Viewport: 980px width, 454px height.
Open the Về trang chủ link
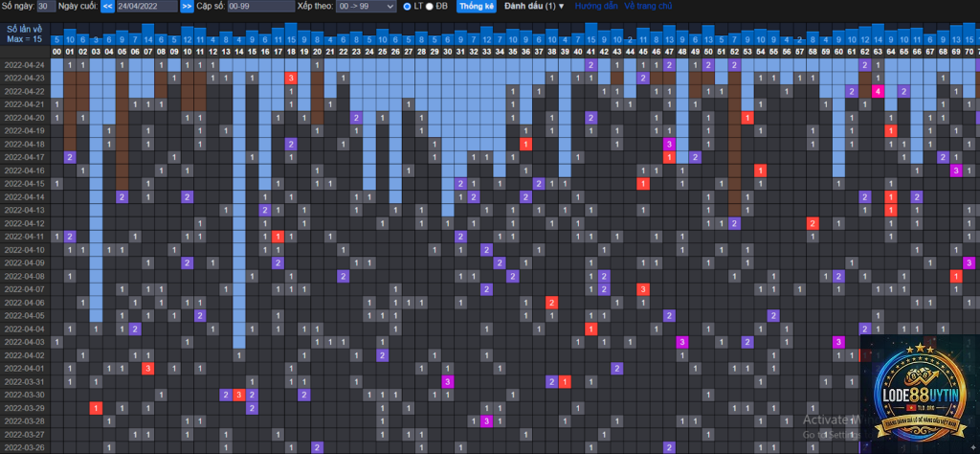pos(648,7)
